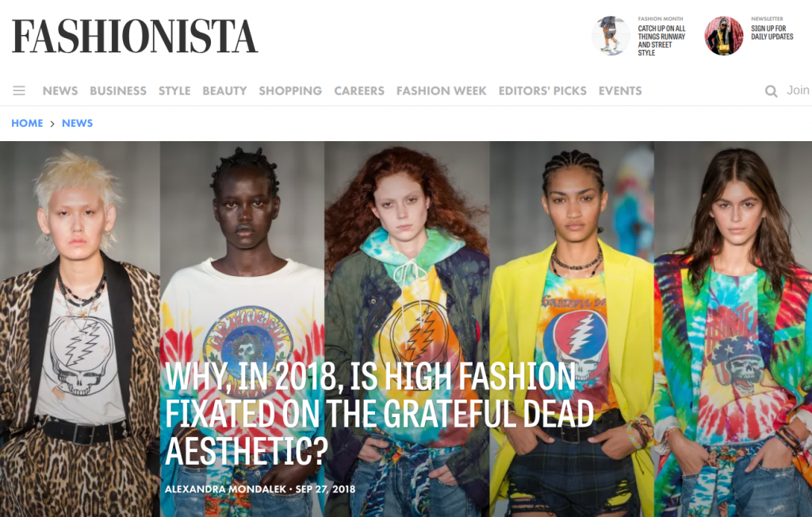Click the Fashionista logo

click(135, 36)
